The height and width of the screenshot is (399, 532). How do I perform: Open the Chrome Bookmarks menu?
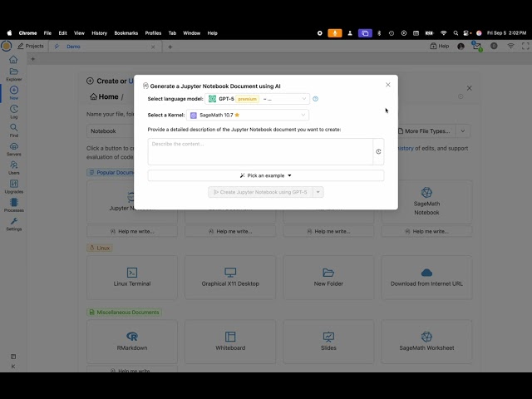pyautogui.click(x=126, y=33)
